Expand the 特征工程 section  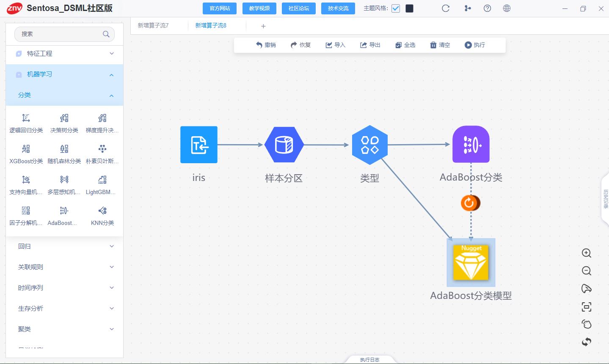(65, 54)
